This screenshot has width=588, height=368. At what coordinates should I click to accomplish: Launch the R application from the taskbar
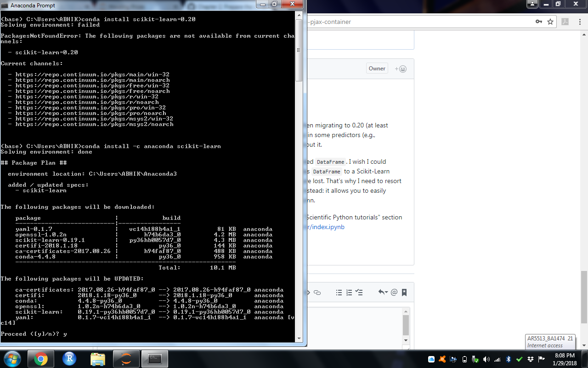(69, 359)
